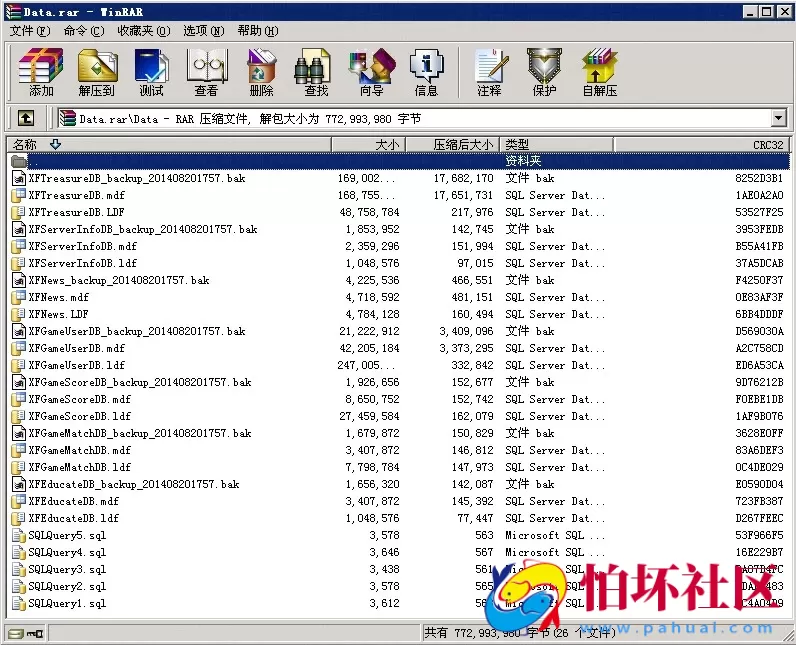Select file XFNews.LDF
This screenshot has width=796, height=645.
click(x=58, y=315)
